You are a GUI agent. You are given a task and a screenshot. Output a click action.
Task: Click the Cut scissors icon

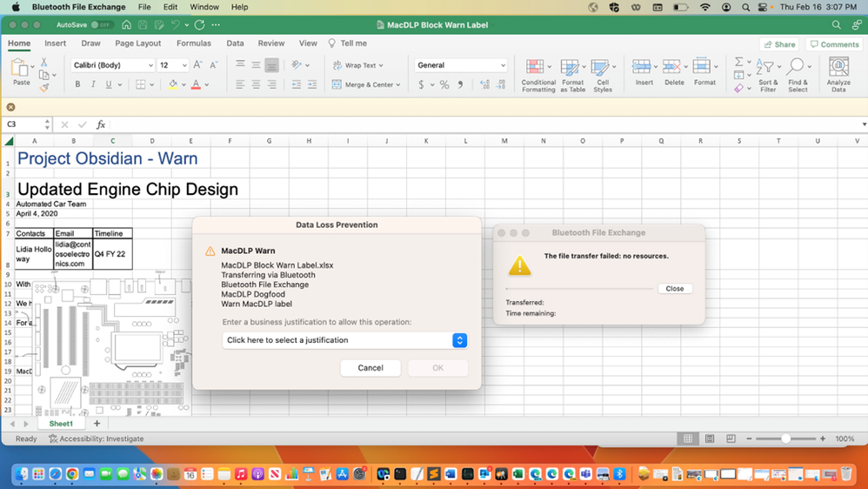pos(44,62)
